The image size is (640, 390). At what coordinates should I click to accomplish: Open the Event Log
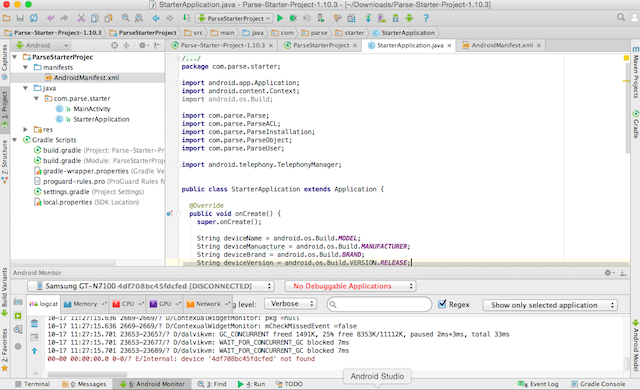tap(538, 384)
